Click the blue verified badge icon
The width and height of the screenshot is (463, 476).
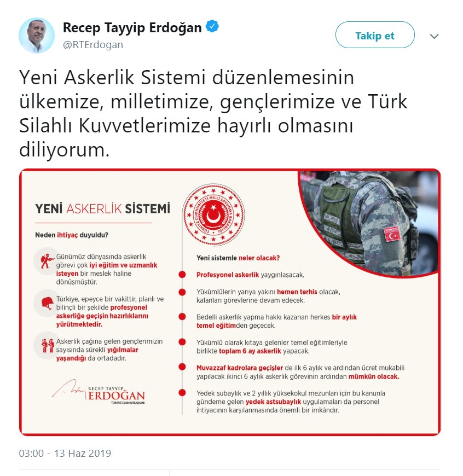(x=212, y=27)
